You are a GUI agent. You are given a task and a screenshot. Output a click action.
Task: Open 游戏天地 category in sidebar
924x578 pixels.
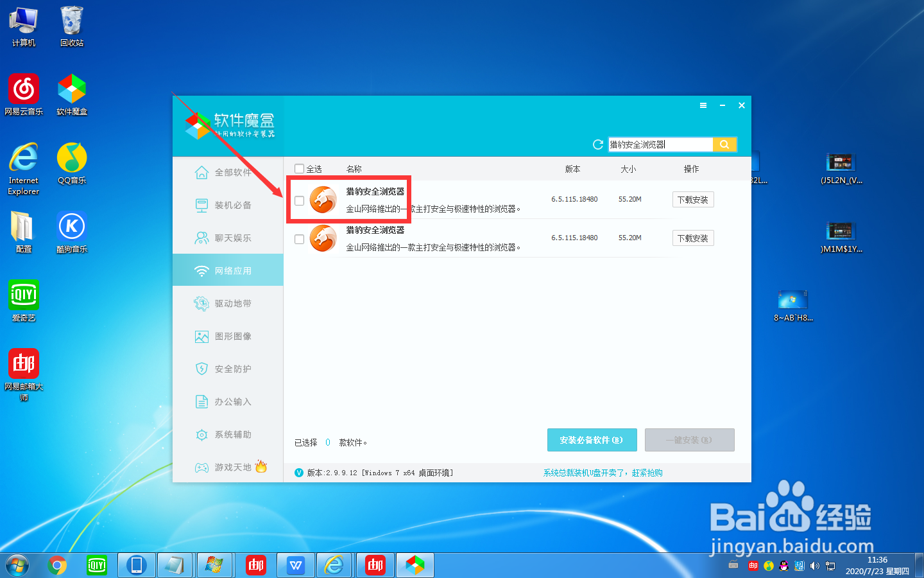[x=228, y=467]
